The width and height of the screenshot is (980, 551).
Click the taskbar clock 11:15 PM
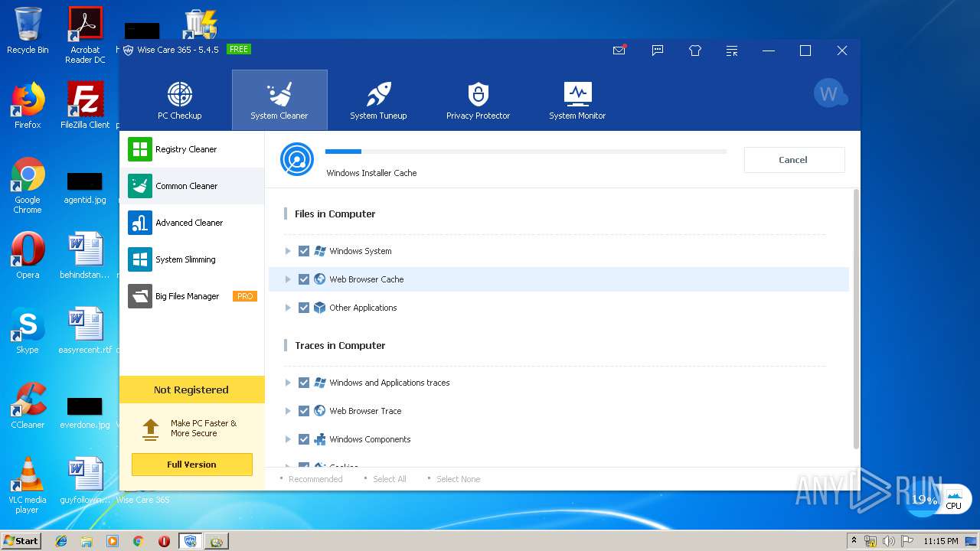coord(941,541)
